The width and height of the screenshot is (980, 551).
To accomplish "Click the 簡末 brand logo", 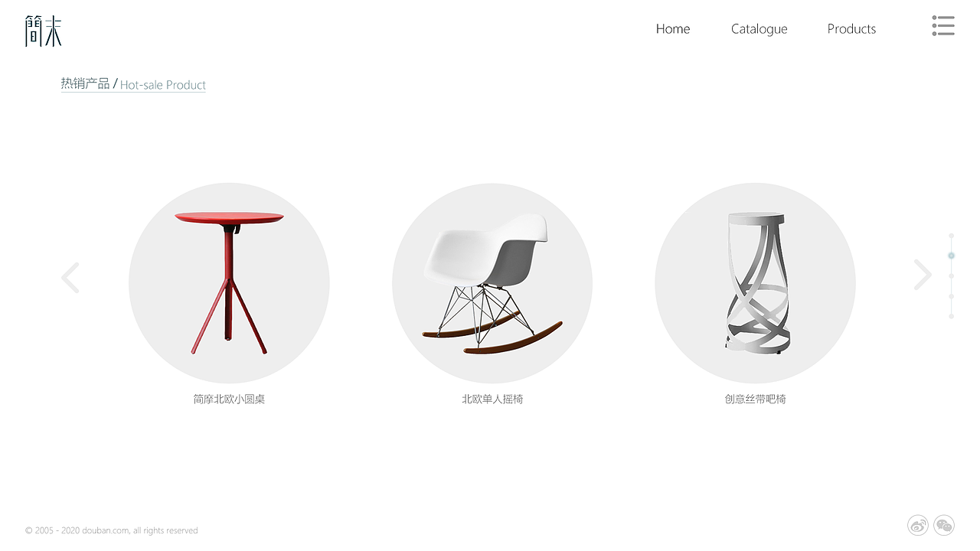I will [43, 31].
